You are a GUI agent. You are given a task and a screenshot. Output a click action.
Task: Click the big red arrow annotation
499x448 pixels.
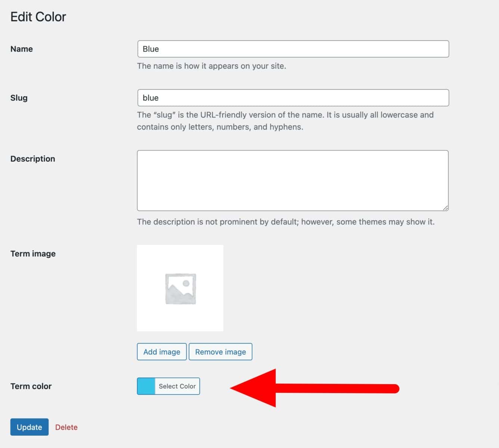pyautogui.click(x=314, y=388)
